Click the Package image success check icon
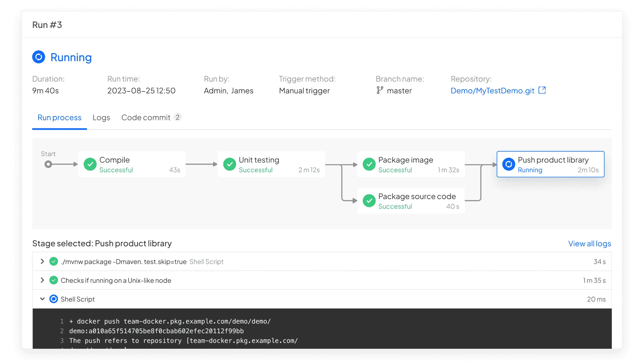This screenshot has width=644, height=363. [369, 164]
